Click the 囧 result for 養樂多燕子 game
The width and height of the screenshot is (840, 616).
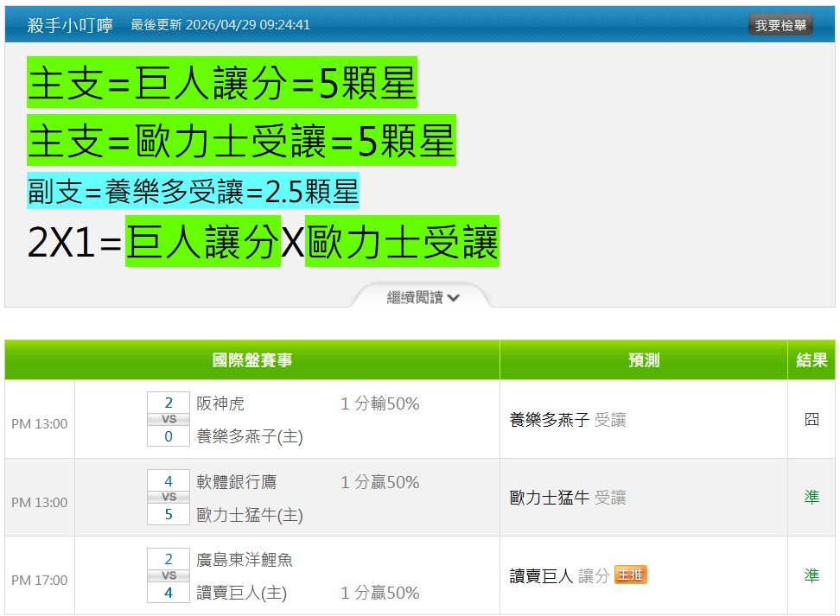[811, 419]
